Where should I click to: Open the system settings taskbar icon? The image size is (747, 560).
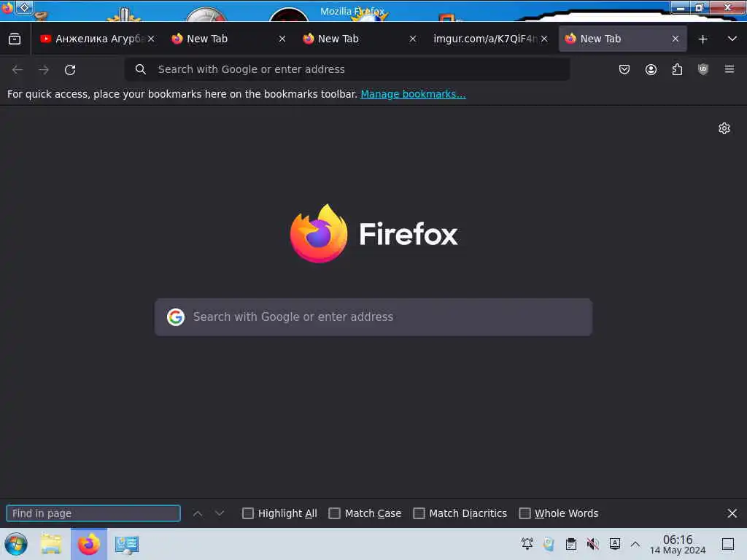click(126, 544)
